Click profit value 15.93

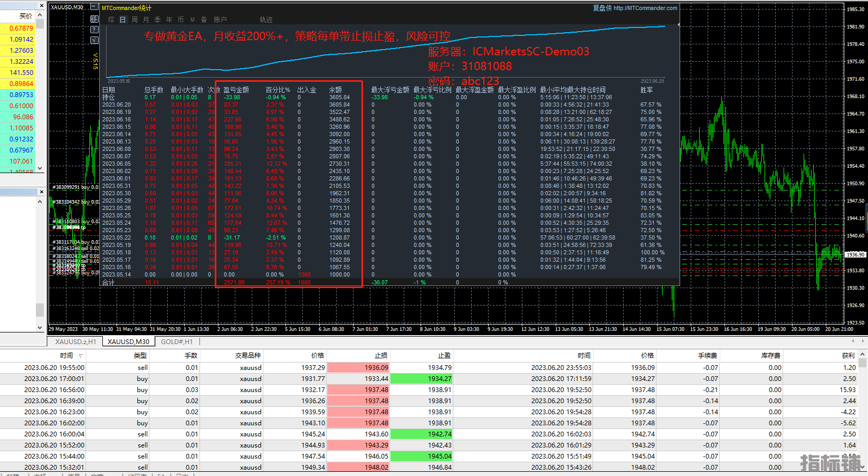tap(847, 389)
